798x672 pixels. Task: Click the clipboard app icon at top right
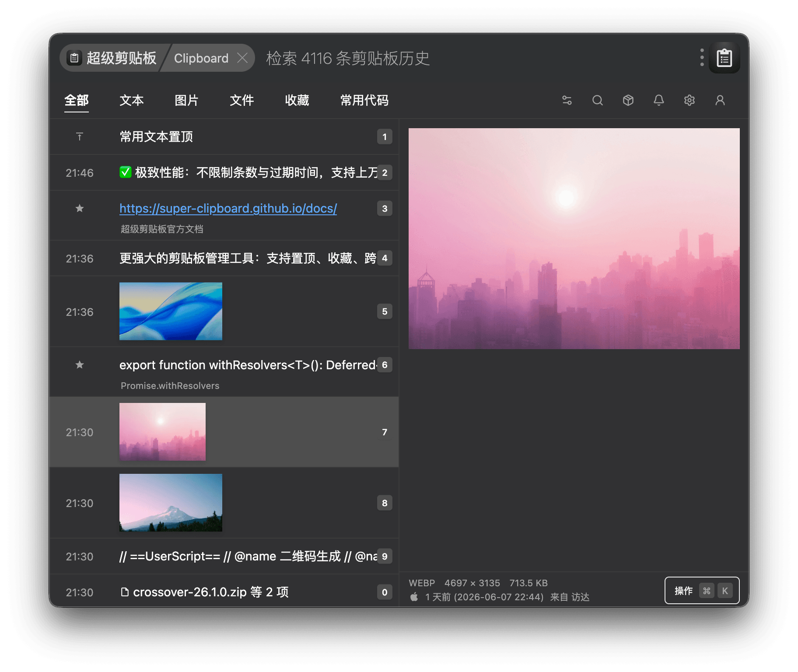(724, 58)
